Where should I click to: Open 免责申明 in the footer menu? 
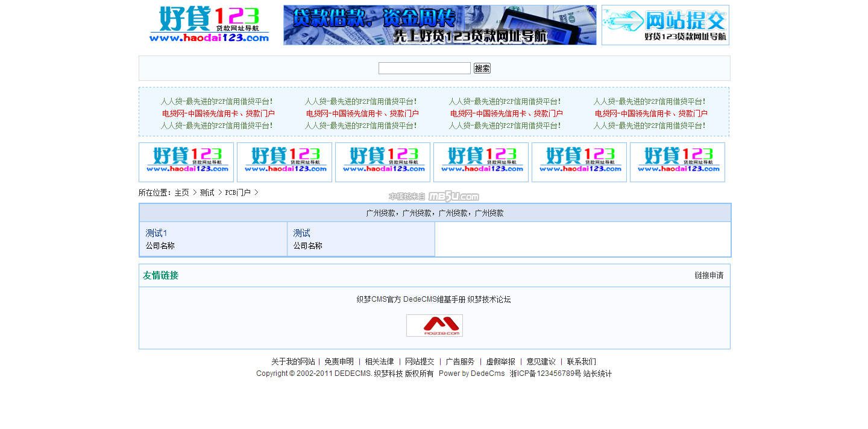click(x=339, y=361)
